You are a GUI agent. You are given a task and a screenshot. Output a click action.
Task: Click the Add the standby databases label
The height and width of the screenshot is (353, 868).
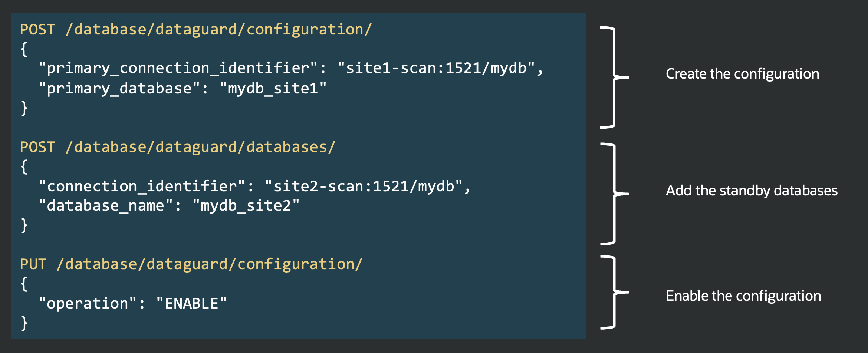coord(752,191)
